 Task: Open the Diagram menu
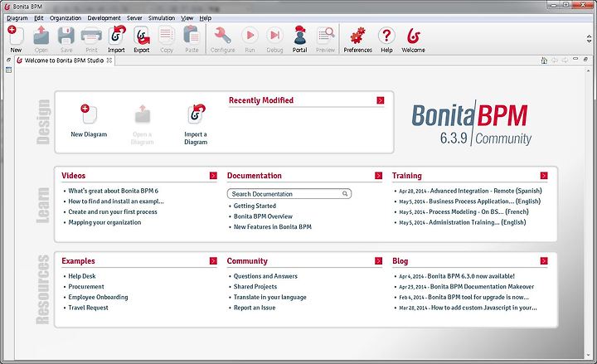tap(17, 18)
